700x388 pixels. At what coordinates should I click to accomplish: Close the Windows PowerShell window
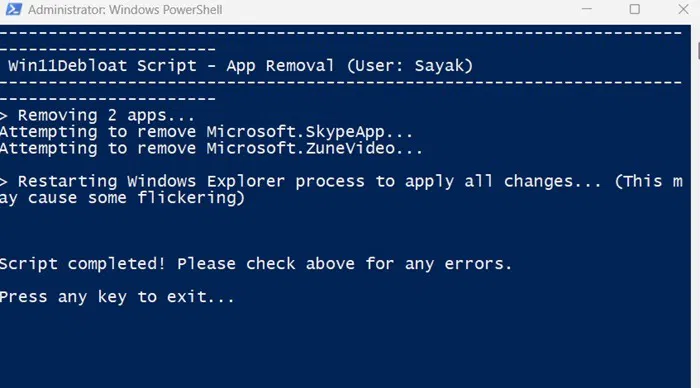683,9
